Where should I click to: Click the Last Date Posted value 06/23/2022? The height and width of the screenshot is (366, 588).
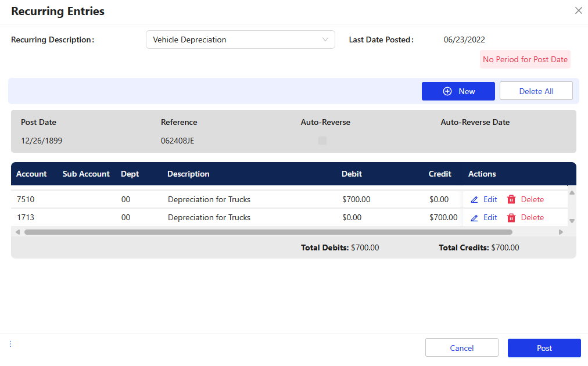(464, 40)
